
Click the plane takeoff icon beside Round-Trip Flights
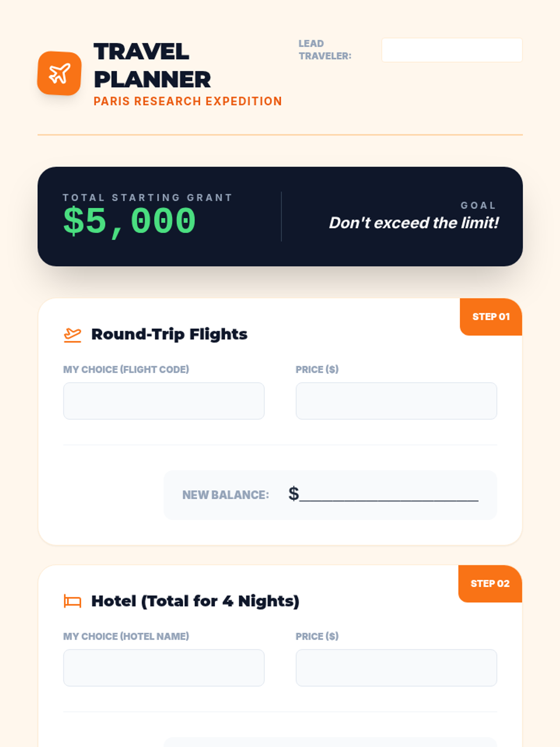[x=72, y=335]
